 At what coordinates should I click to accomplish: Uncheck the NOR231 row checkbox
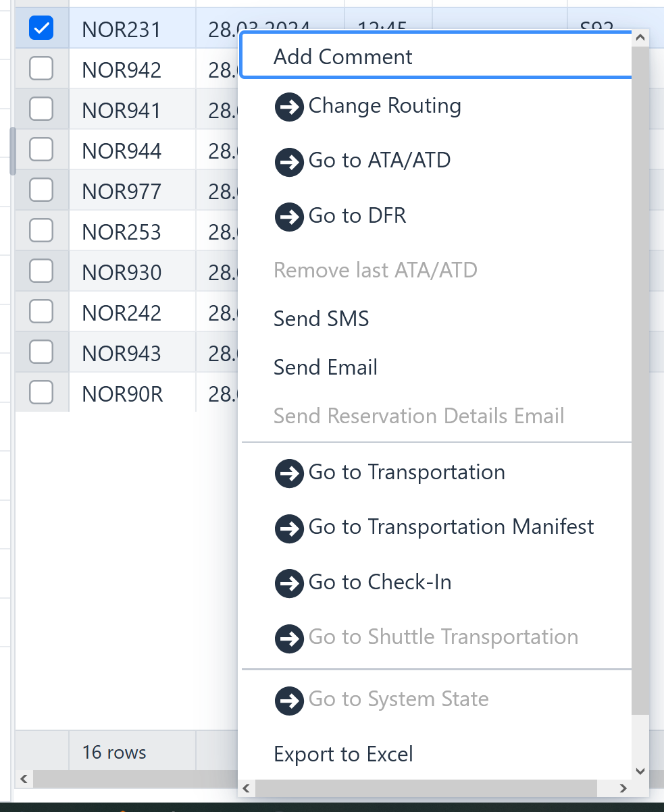(41, 28)
